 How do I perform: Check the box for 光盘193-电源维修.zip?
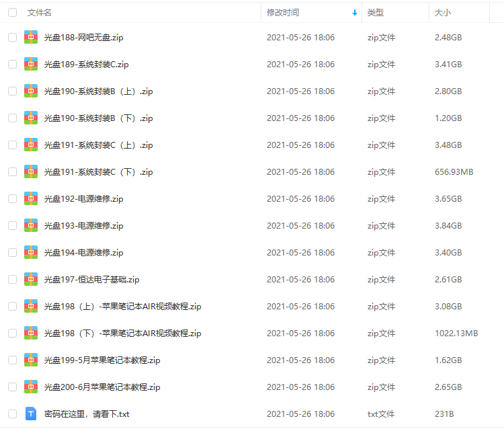click(x=13, y=226)
